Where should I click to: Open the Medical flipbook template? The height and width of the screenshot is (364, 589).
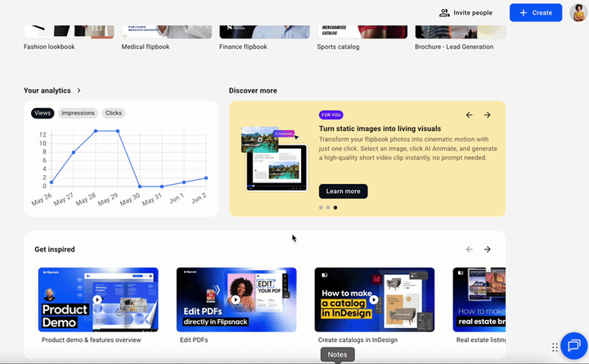(167, 32)
